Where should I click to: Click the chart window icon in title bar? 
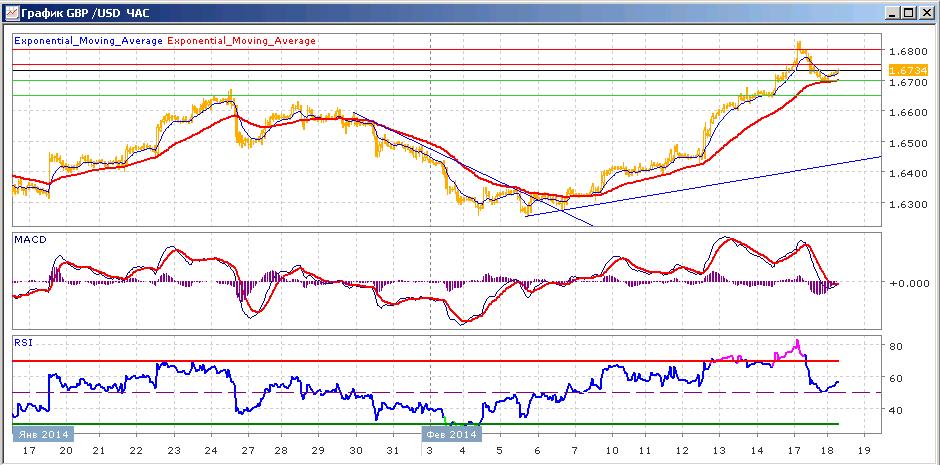12,11
